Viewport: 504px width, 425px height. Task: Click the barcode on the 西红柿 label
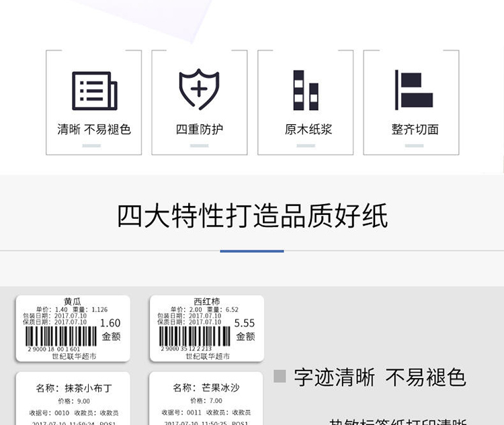click(x=194, y=336)
